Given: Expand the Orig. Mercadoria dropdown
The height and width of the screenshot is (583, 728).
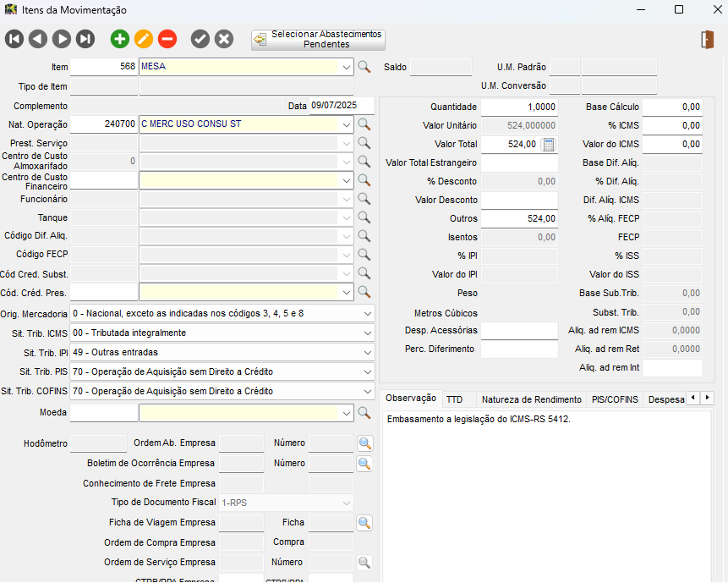Looking at the screenshot, I should (367, 313).
